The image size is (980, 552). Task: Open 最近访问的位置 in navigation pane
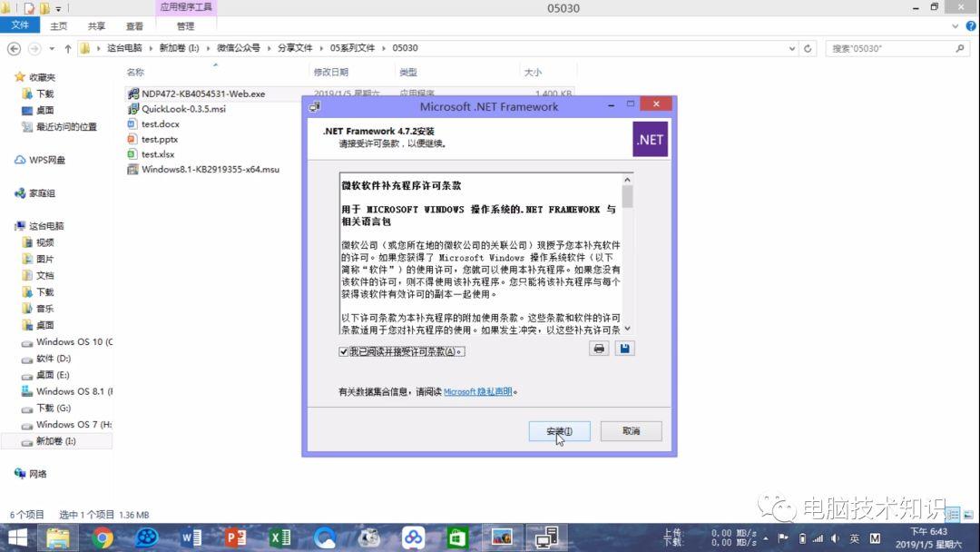(x=66, y=127)
